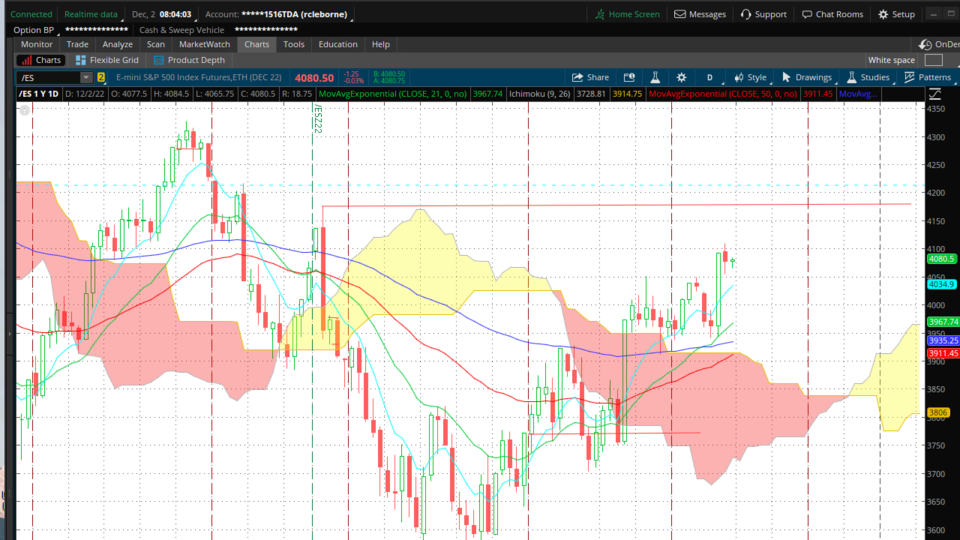The width and height of the screenshot is (960, 540).
Task: Open the Style menu
Action: click(750, 77)
